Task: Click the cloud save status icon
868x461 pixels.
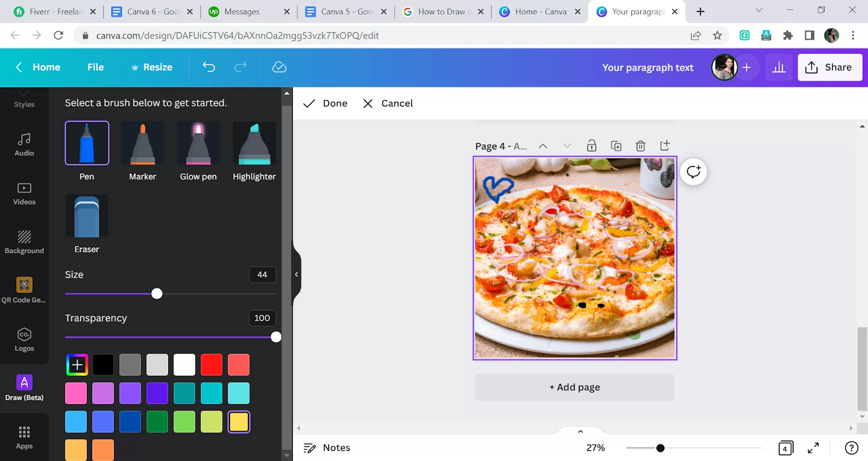Action: 279,67
